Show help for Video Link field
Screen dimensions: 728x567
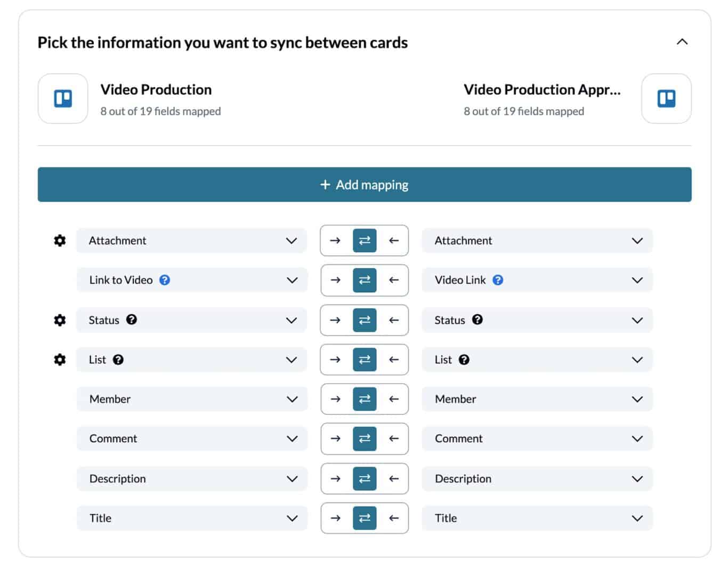[498, 280]
